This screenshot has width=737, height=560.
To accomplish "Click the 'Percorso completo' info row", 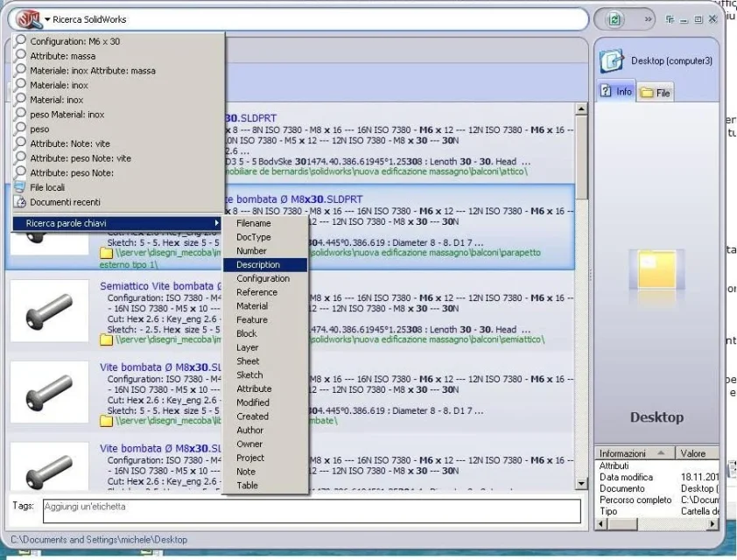I will 657,500.
